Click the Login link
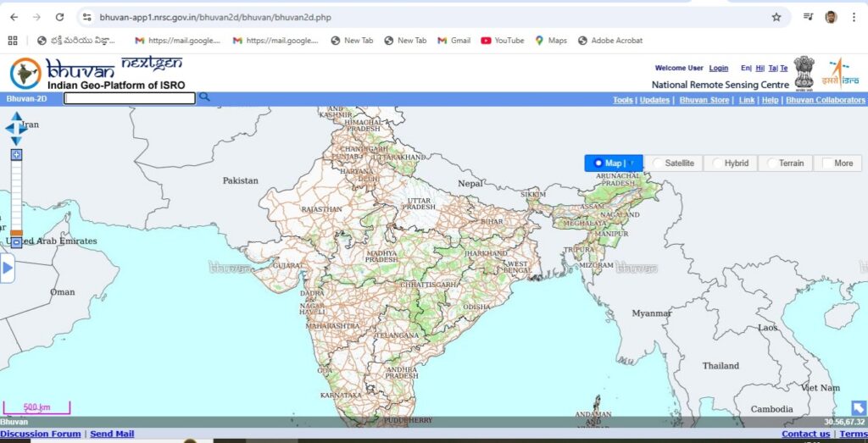The image size is (868, 443). coord(718,68)
